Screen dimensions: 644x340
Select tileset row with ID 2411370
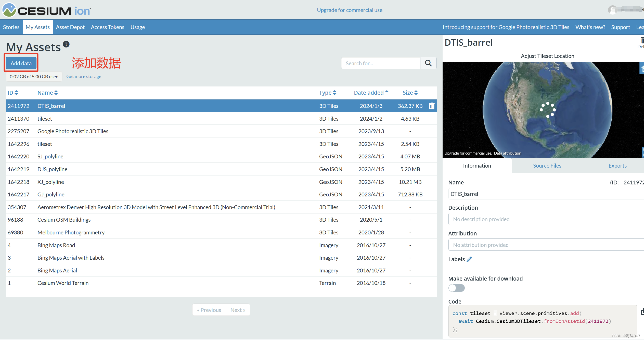pyautogui.click(x=221, y=119)
